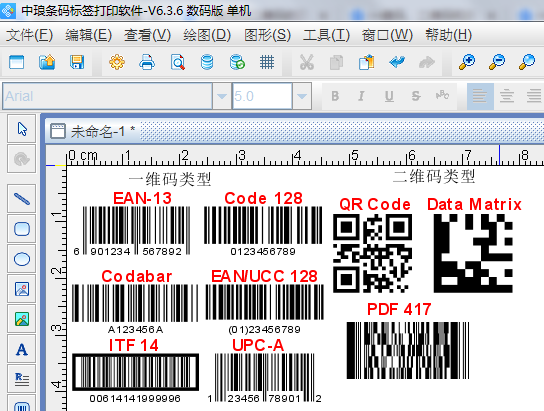Select the Codabar barcode object

coord(135,308)
